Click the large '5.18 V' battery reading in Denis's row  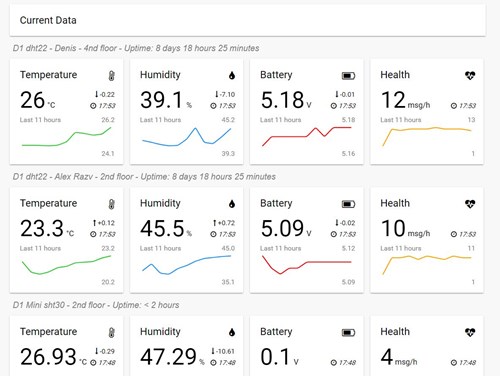coord(286,100)
